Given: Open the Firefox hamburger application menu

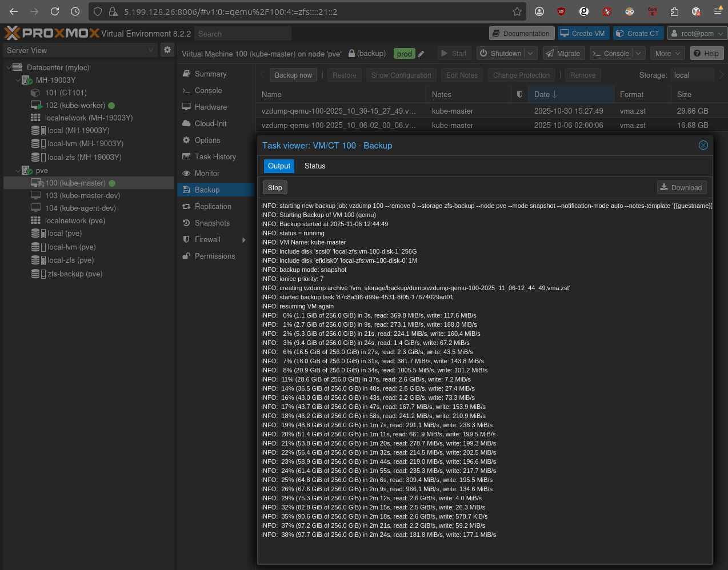Looking at the screenshot, I should [x=718, y=11].
